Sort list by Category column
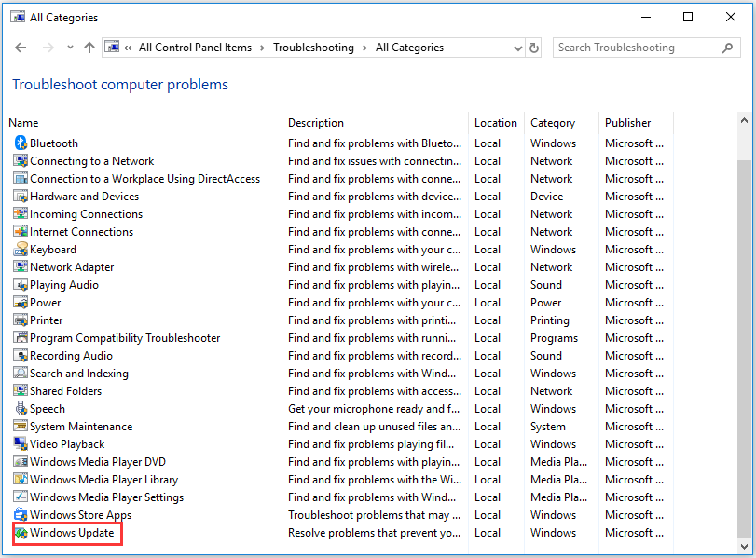The width and height of the screenshot is (756, 558). click(553, 123)
